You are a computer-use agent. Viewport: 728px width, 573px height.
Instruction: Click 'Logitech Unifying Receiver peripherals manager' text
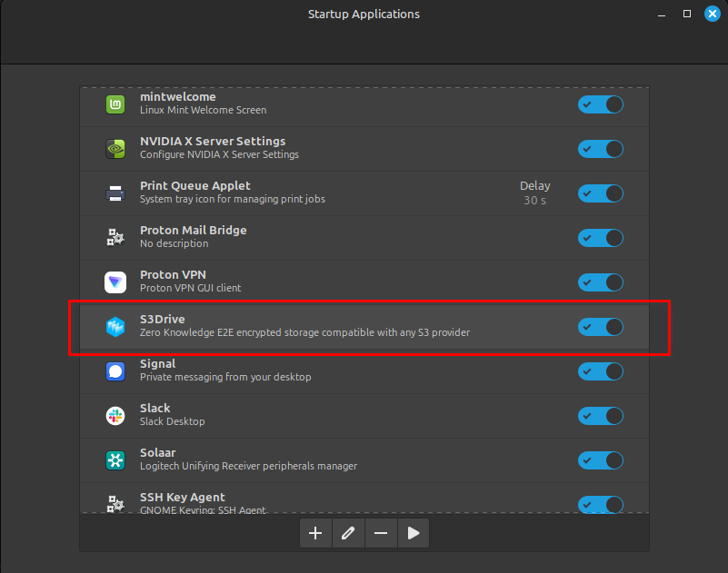click(x=248, y=466)
